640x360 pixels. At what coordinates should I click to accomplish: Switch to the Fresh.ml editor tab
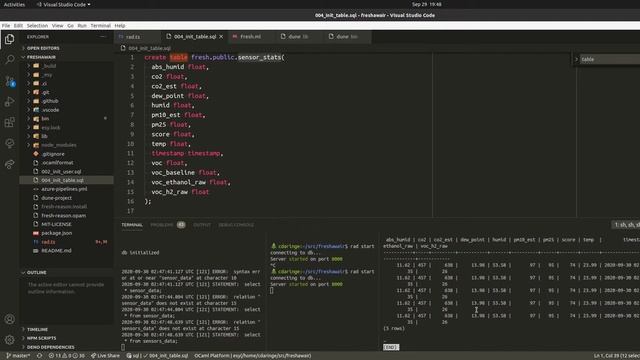(250, 37)
